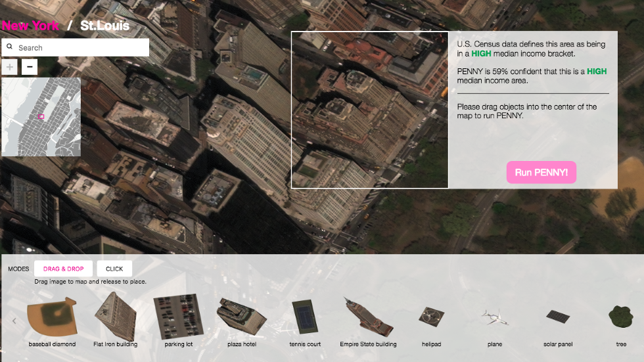Pick the tennis court object
The width and height of the screenshot is (644, 362).
point(305,317)
